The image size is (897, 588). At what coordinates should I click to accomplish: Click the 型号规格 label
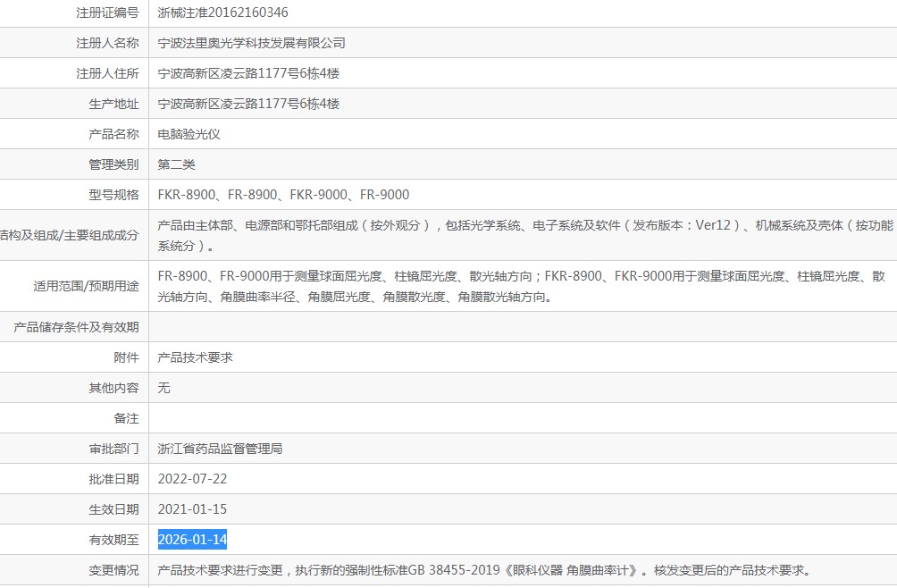pos(113,195)
